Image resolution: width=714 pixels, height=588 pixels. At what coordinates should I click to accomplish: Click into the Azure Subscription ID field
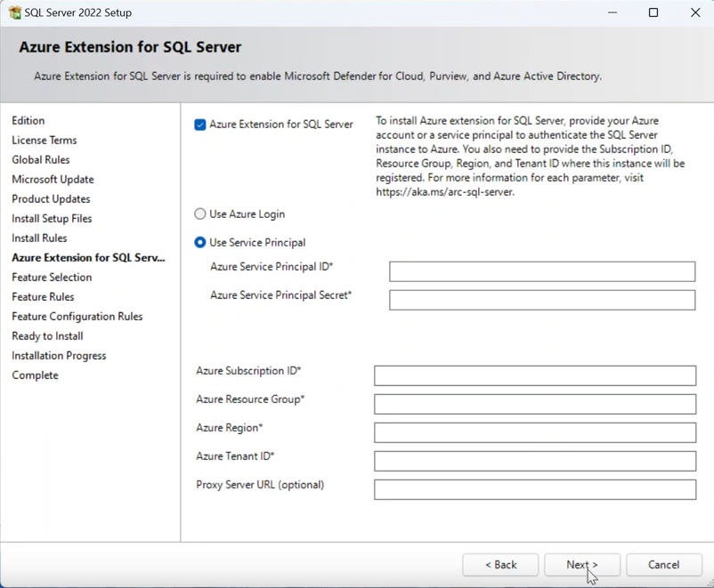535,376
